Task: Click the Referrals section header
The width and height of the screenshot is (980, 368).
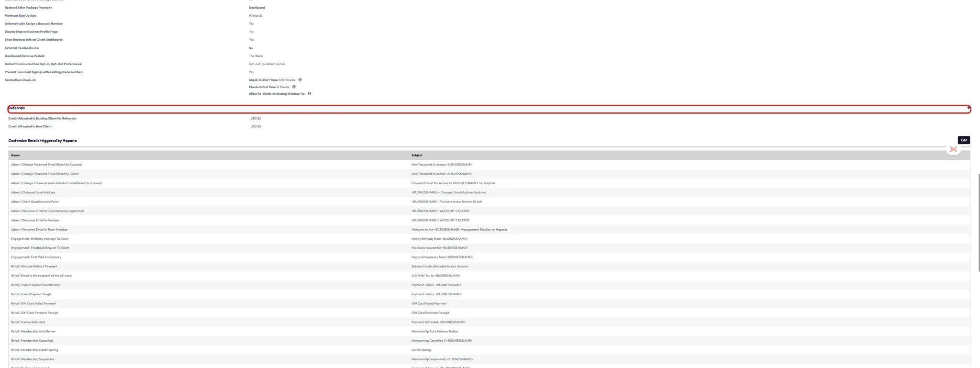Action: tap(17, 108)
